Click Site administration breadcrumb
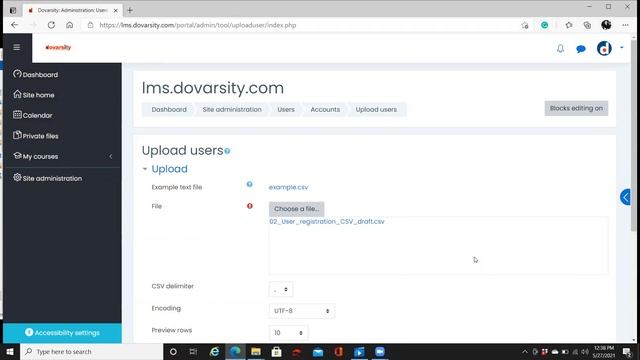Screen dimensions: 640x360 click(232, 109)
